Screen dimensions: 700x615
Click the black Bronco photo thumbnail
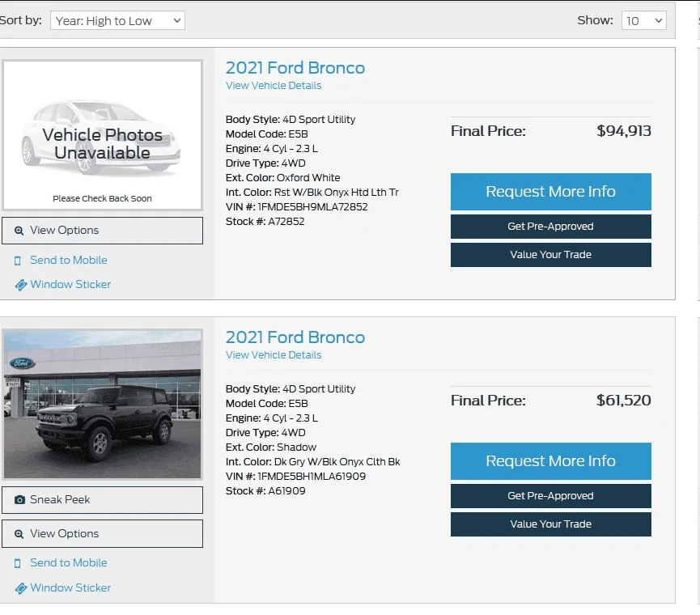pos(102,405)
